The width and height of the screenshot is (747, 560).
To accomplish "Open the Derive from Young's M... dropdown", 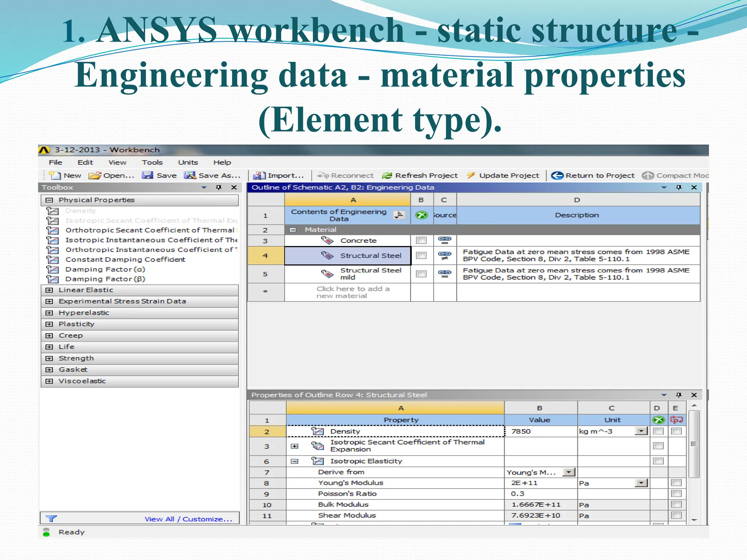I will click(x=569, y=472).
